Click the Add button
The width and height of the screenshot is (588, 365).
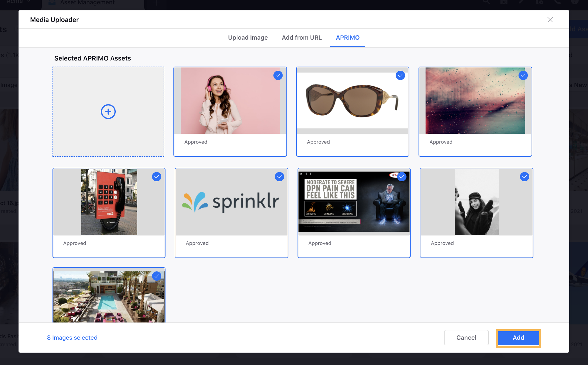518,338
